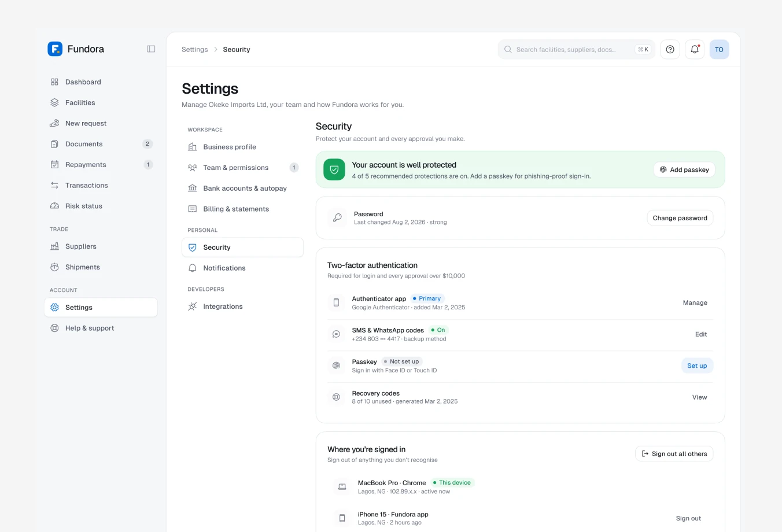
Task: Click the Documents badge showing 2
Action: pos(147,144)
